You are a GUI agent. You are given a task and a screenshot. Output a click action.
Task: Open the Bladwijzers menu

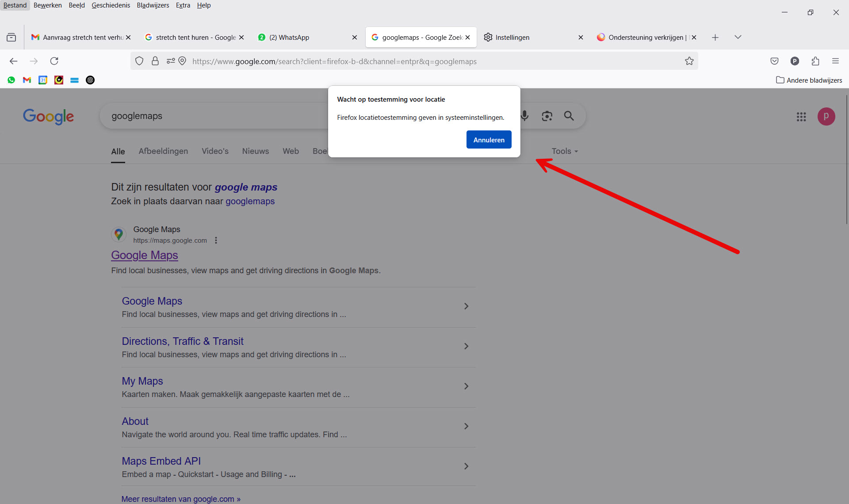[153, 5]
